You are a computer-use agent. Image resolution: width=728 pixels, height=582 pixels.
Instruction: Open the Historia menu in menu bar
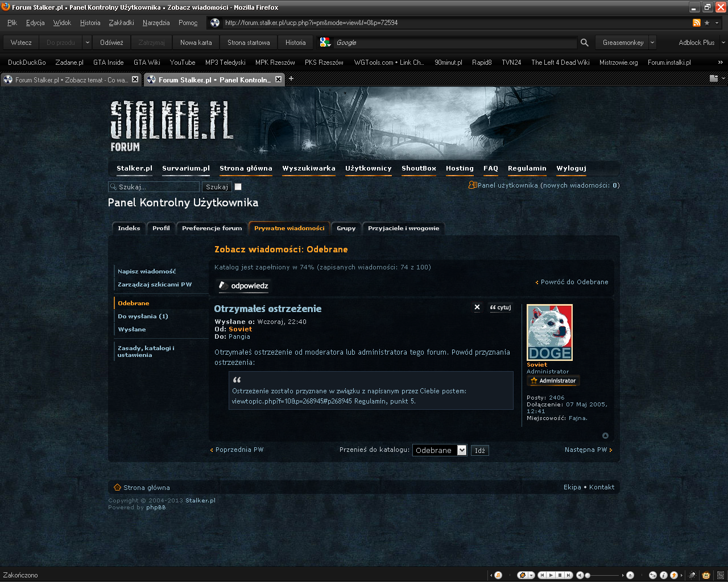point(90,23)
